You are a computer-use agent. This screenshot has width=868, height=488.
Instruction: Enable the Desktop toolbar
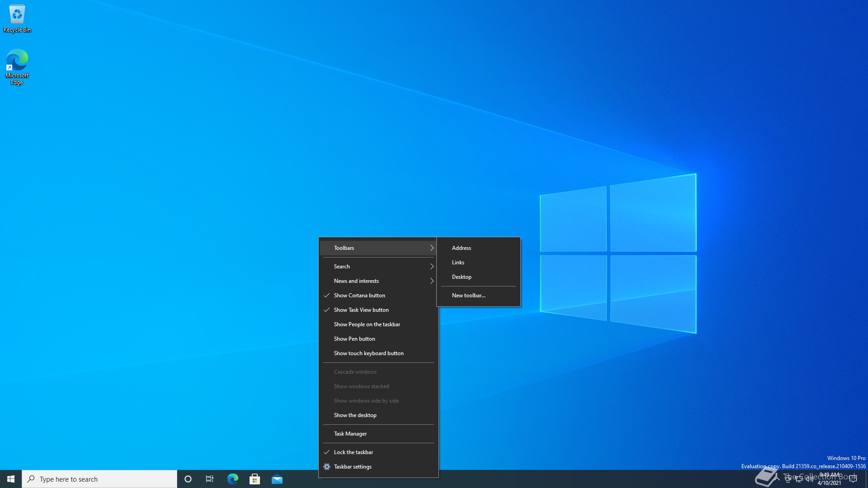click(478, 277)
